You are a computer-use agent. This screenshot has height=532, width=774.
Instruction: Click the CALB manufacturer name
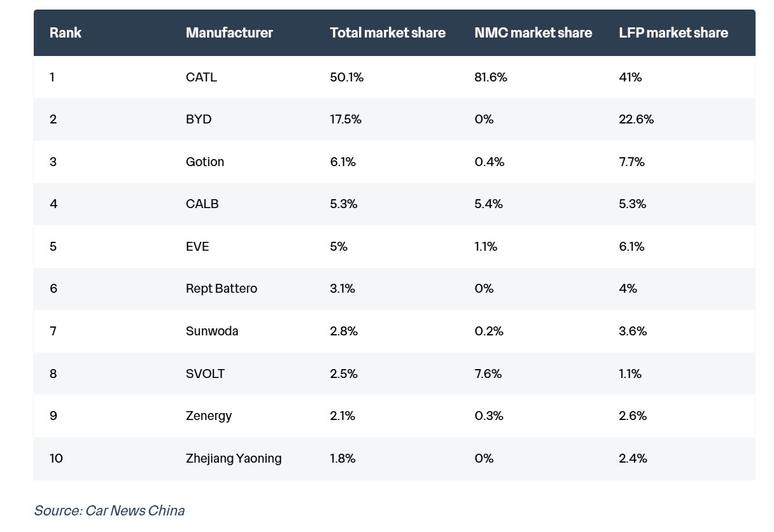tap(202, 204)
